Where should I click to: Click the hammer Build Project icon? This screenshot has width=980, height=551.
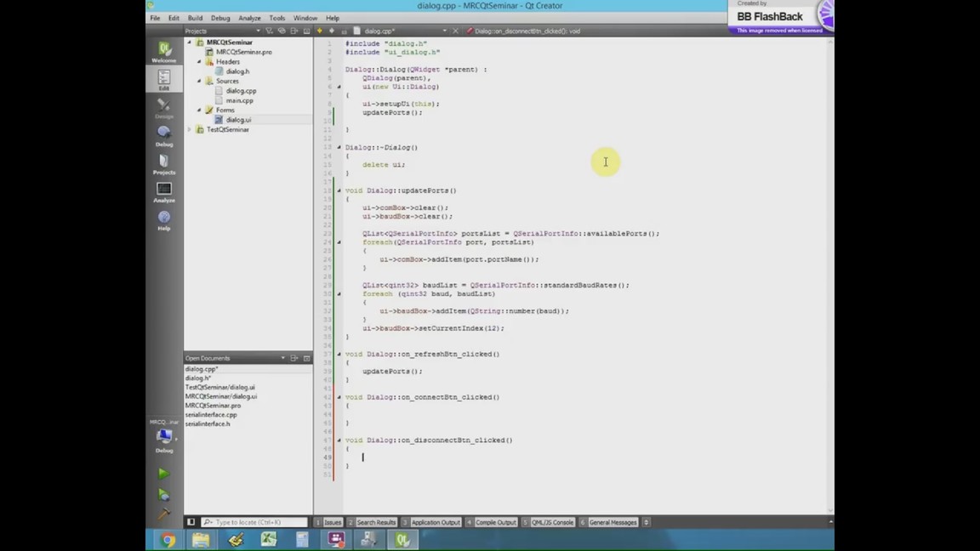click(x=163, y=514)
